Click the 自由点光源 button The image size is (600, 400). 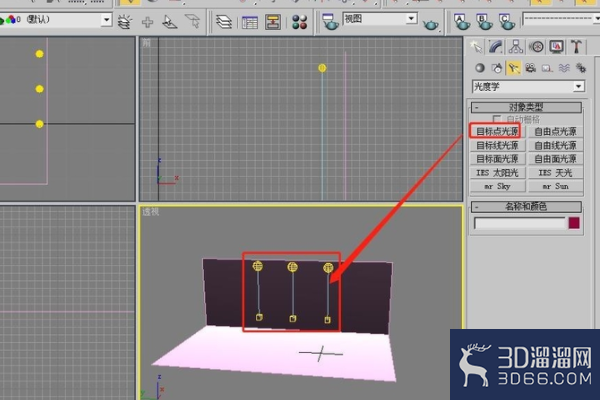pyautogui.click(x=555, y=131)
